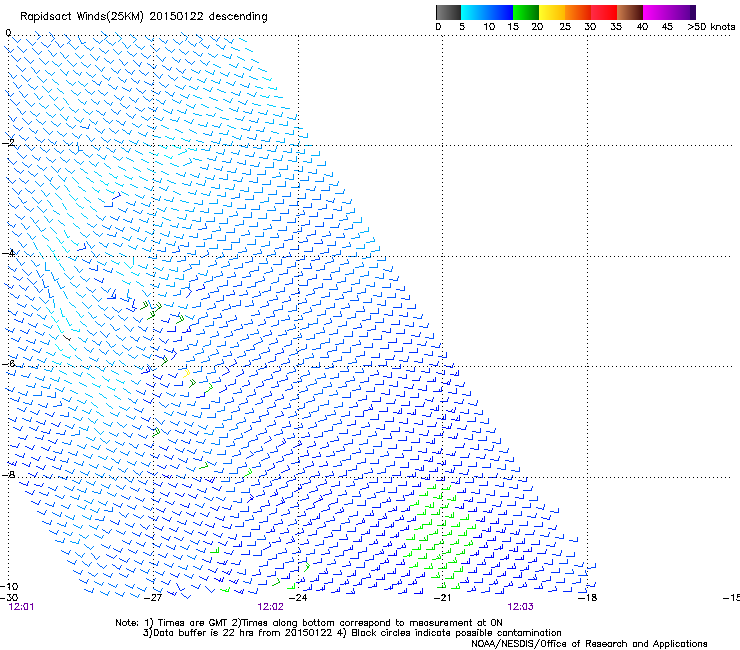Click the '>50 knots' legend label

click(711, 27)
